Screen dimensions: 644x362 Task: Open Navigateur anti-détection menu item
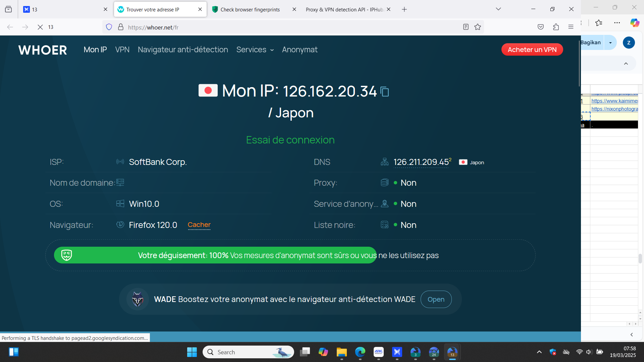pyautogui.click(x=183, y=50)
